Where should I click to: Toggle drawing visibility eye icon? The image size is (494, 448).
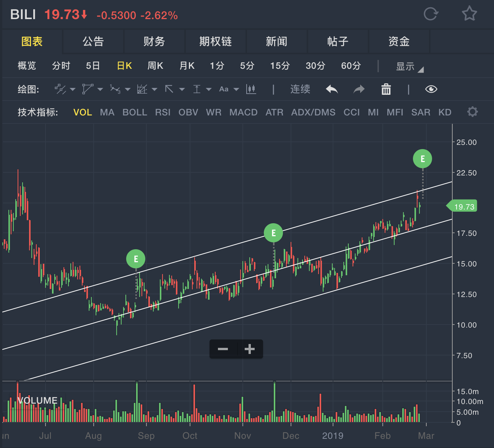point(431,89)
